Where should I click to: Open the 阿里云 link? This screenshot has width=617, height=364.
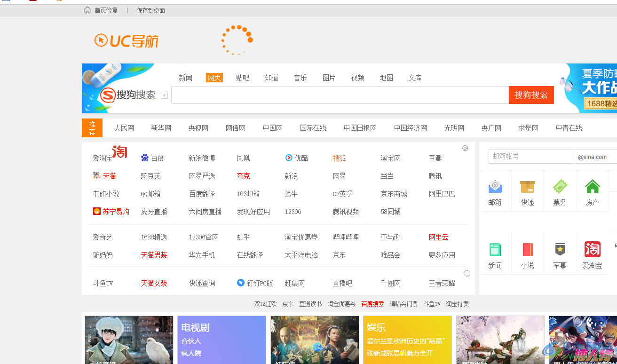439,237
